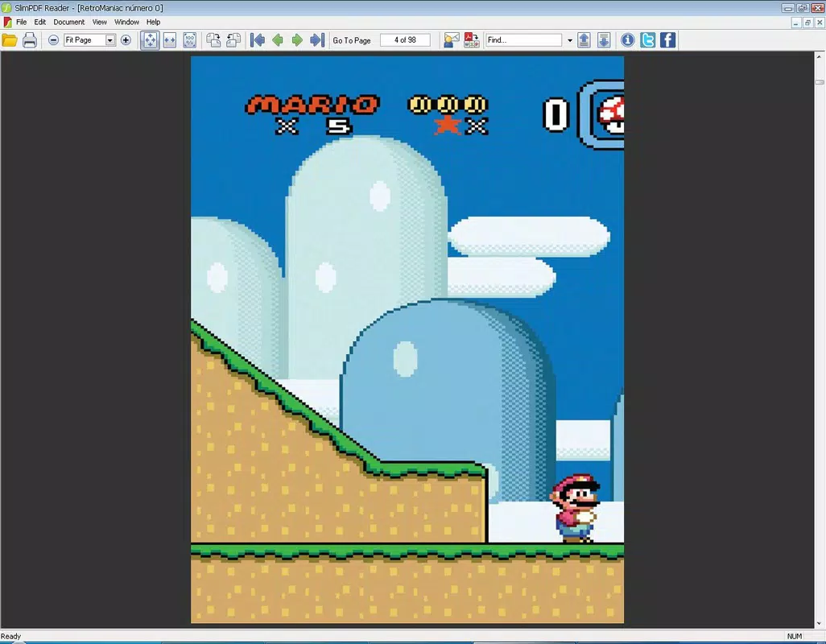
Task: Open the Find options dropdown arrow
Action: pos(569,40)
